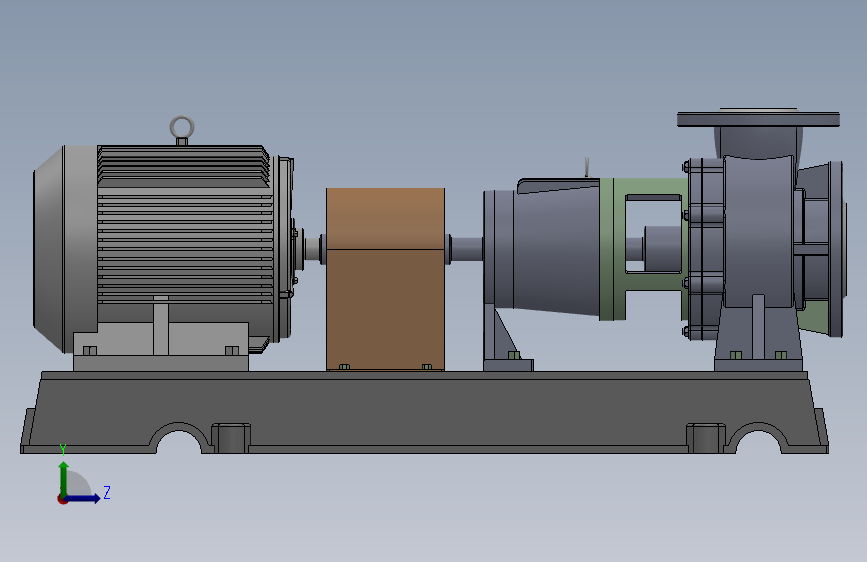Screen dimensions: 867x562
Task: Select the lifting eye bolt on the motor
Action: pyautogui.click(x=182, y=130)
